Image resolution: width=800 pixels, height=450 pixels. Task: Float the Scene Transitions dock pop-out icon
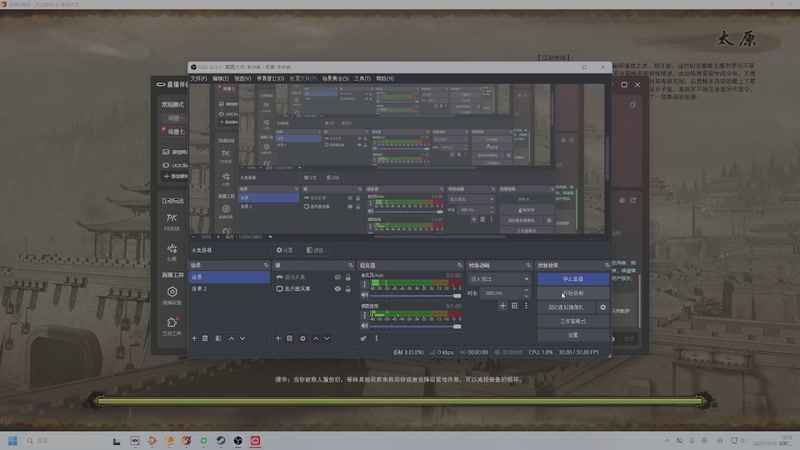coord(528,265)
